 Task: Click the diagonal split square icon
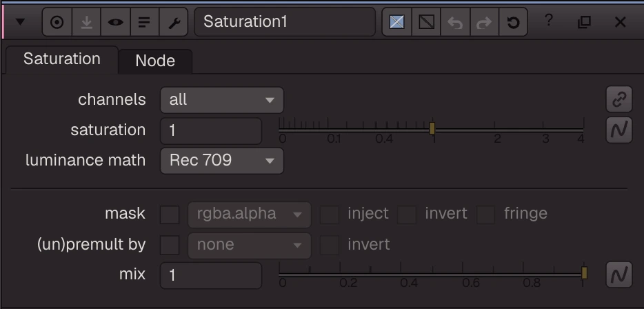tap(426, 22)
